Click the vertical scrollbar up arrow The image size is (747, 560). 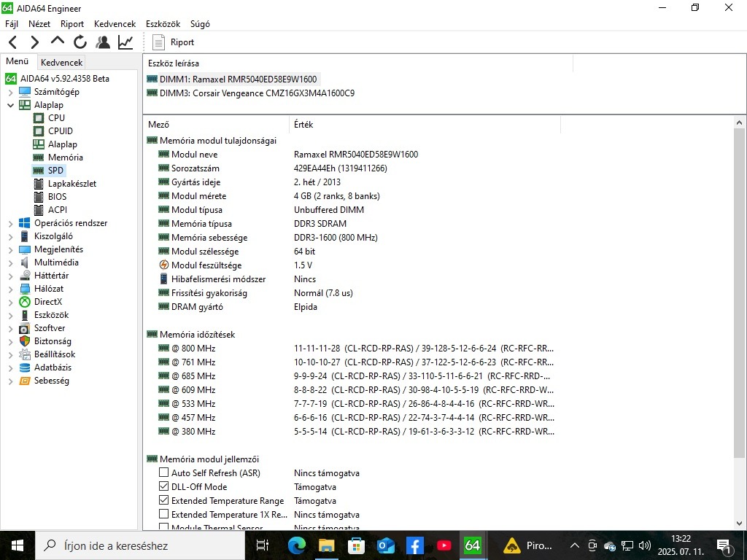[739, 122]
